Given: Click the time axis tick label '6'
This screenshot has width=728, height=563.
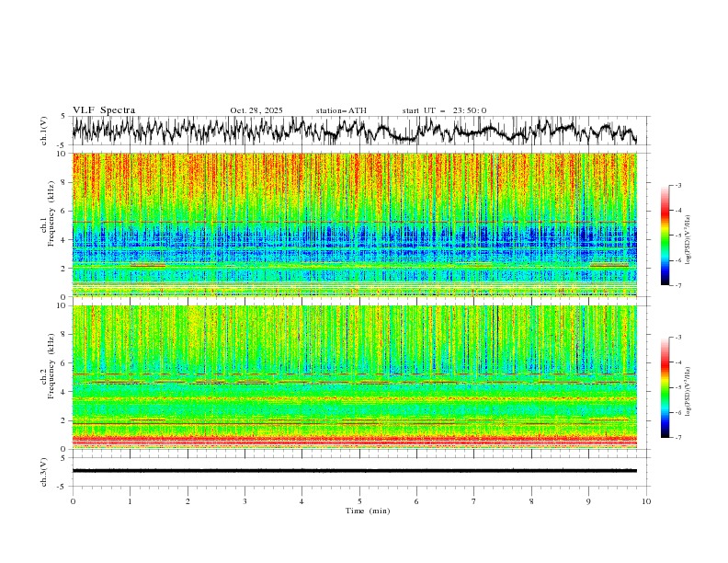Looking at the screenshot, I should [x=416, y=501].
